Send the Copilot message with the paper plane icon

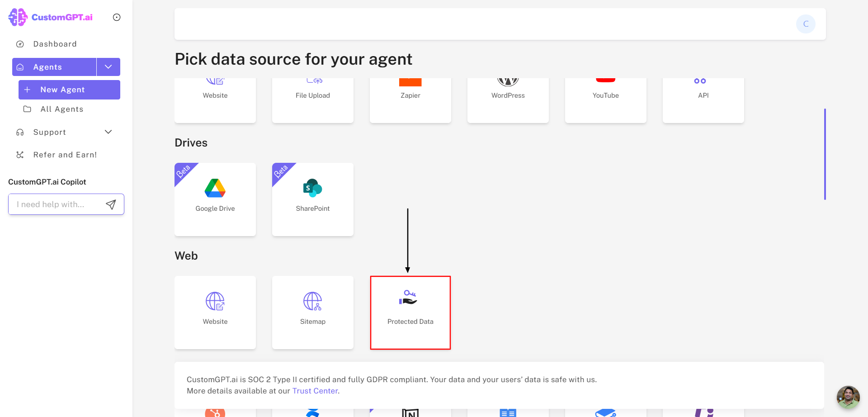click(x=111, y=204)
